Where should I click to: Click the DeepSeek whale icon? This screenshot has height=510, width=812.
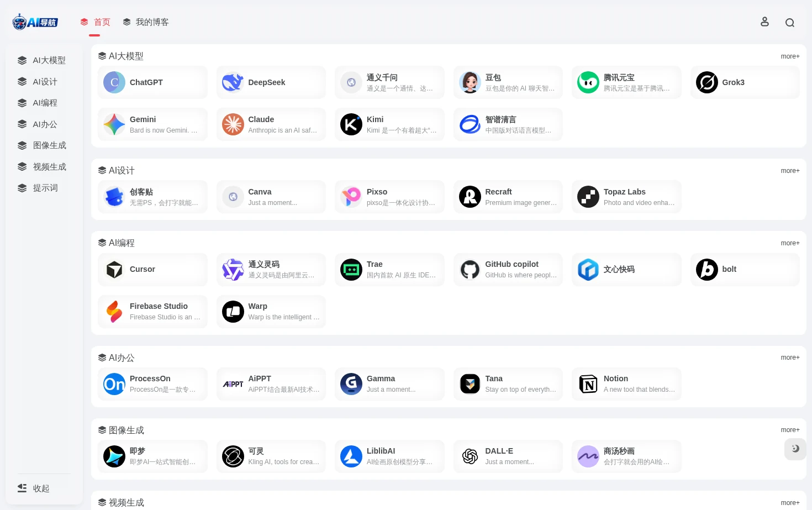click(233, 82)
